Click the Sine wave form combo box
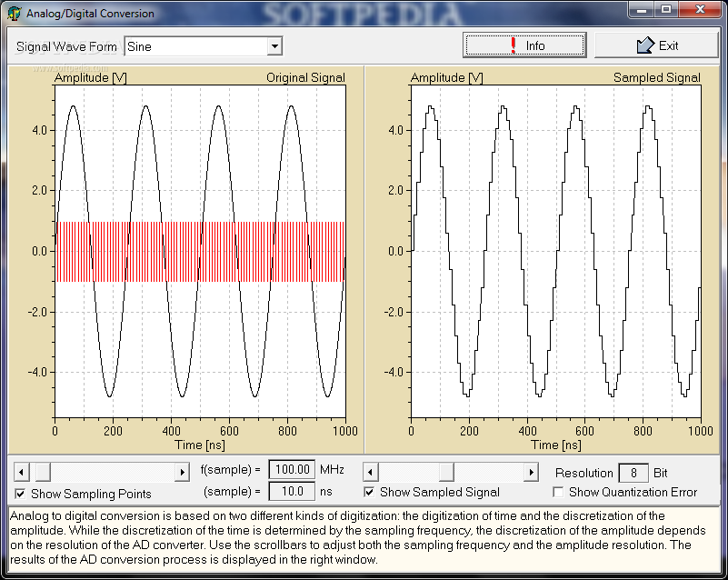 204,46
